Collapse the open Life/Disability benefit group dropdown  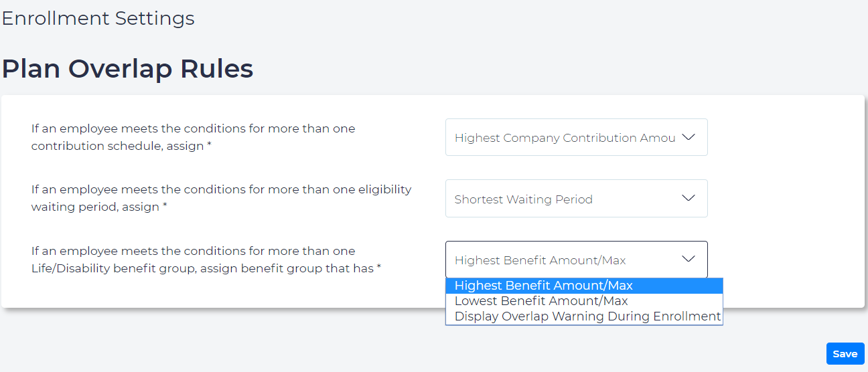pos(576,260)
